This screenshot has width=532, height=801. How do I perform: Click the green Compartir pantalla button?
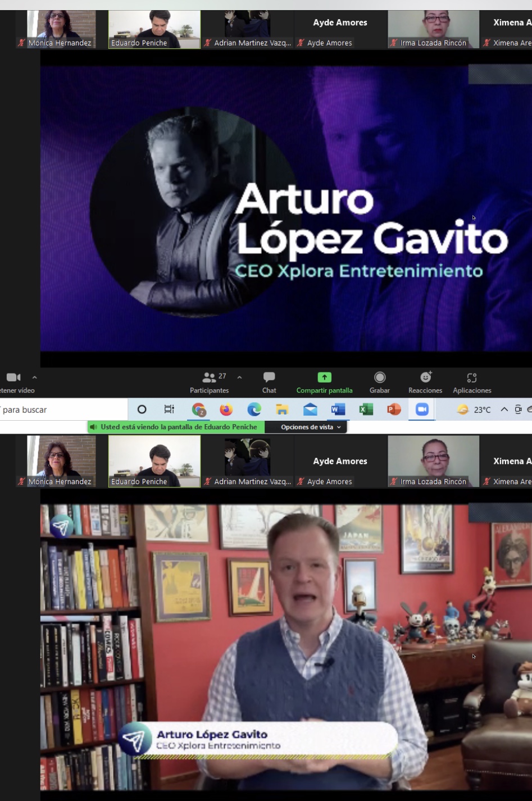325,383
